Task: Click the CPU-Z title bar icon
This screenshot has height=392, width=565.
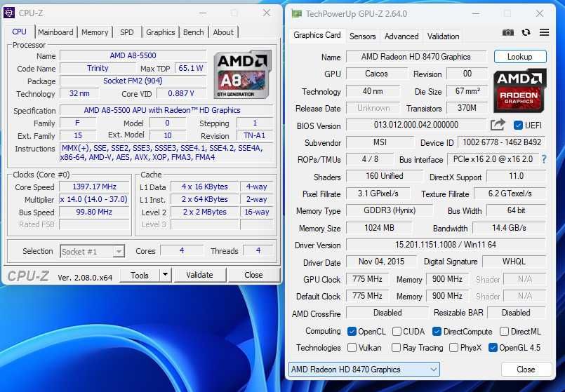Action: tap(9, 13)
